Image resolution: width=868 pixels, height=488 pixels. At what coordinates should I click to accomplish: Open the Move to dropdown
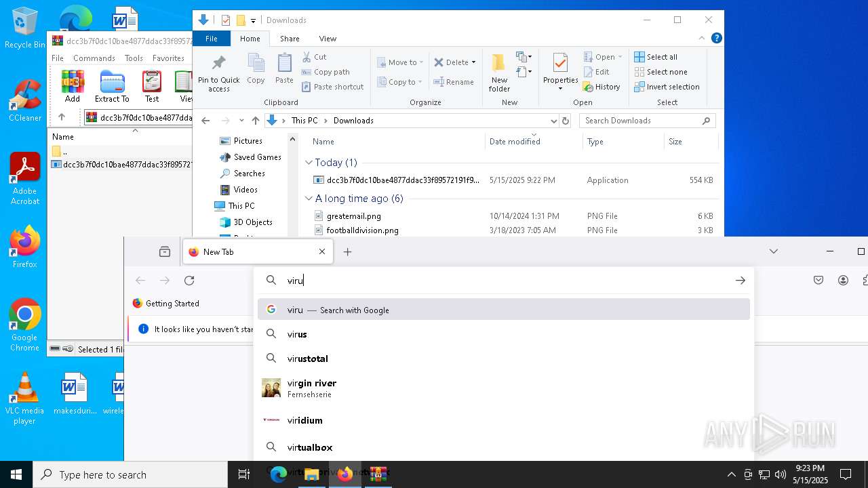[400, 62]
